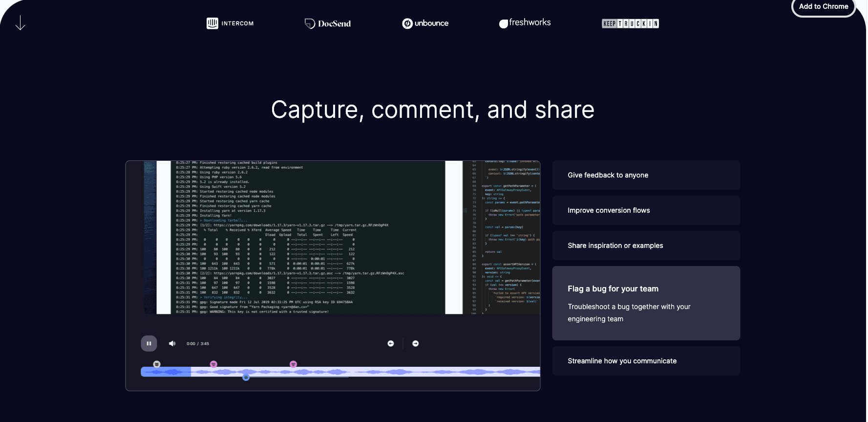The height and width of the screenshot is (422, 868).
Task: Click the Add to Chrome button
Action: (x=824, y=7)
